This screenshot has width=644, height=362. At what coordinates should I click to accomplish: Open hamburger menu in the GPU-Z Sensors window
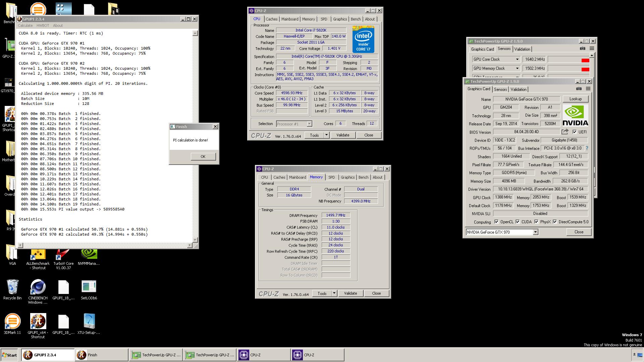(592, 49)
